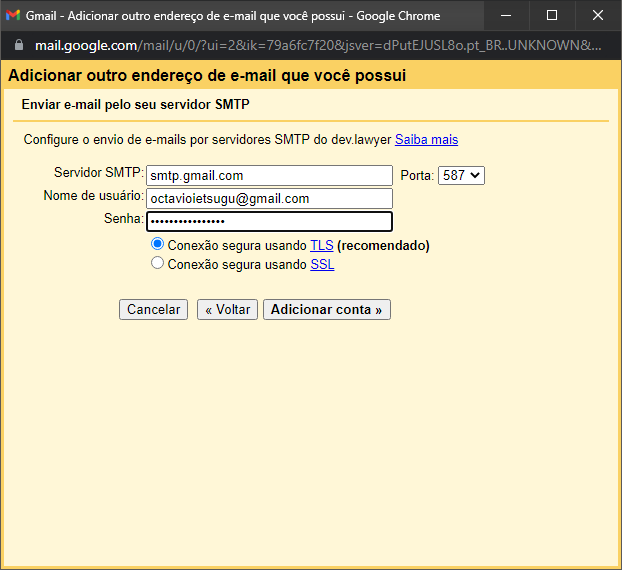Image resolution: width=622 pixels, height=570 pixels.
Task: Minimize the Chrome popup window
Action: [x=506, y=15]
